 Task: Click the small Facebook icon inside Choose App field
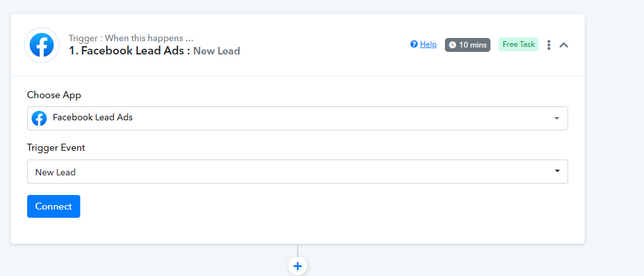[x=39, y=118]
